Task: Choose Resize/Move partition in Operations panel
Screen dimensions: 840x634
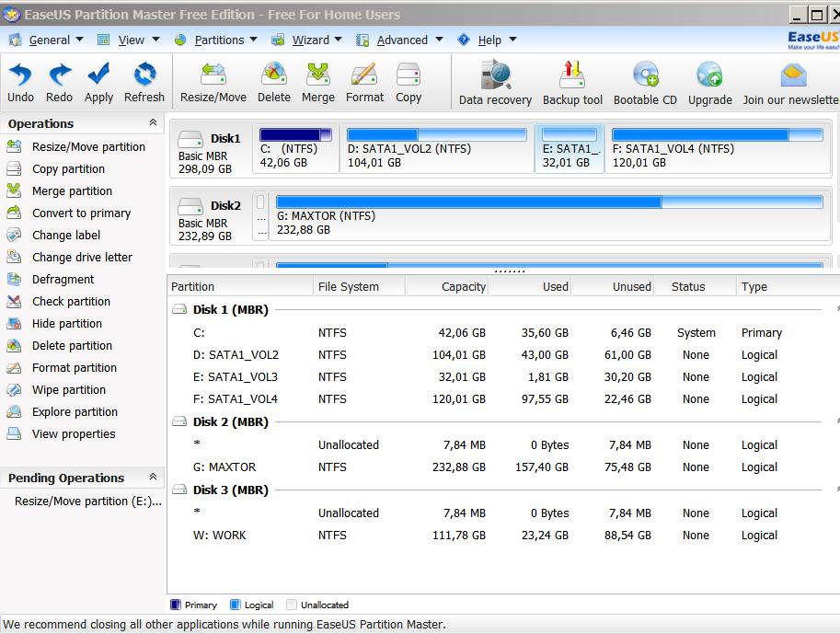Action: coord(75,147)
